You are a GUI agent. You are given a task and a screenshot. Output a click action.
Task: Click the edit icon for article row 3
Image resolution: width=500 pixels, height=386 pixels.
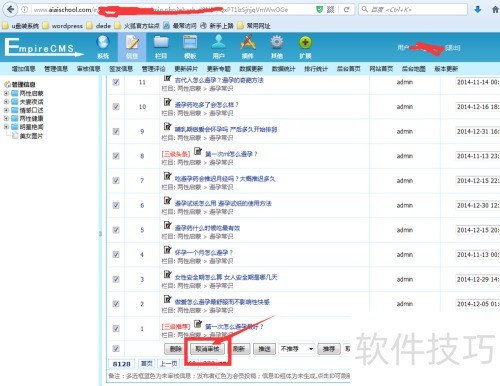click(167, 275)
